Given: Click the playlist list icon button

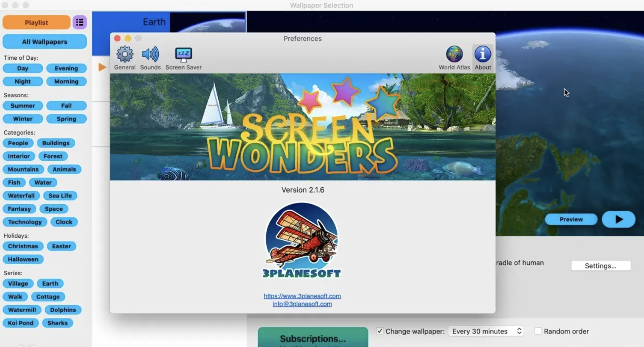Looking at the screenshot, I should 80,22.
